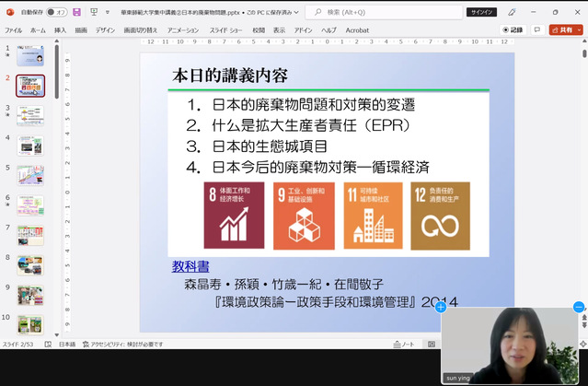Viewport: 588px width, 386px height.
Task: Click list item 日本的廃棄物問題和対策的変遷
Action: [x=314, y=104]
